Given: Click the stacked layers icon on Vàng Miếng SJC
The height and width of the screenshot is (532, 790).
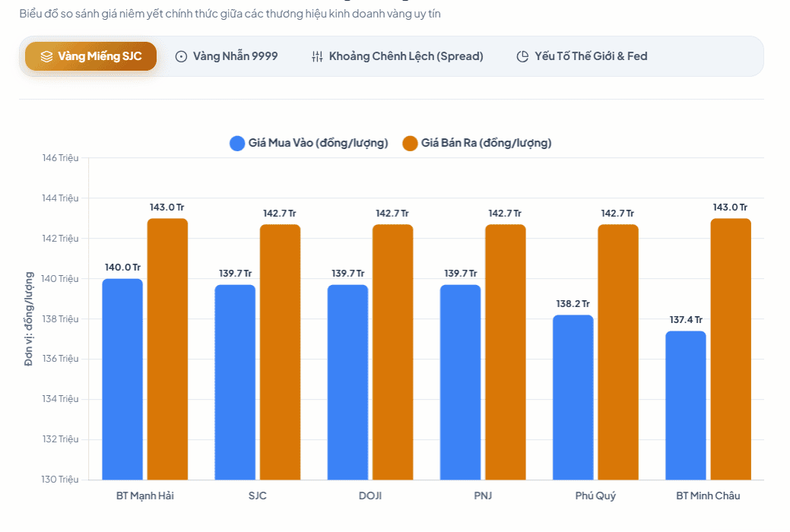Looking at the screenshot, I should pos(46,56).
